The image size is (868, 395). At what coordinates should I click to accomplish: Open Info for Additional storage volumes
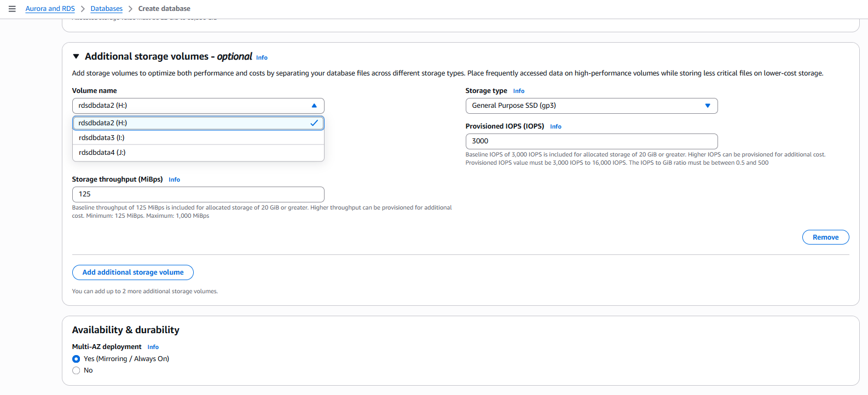[262, 57]
